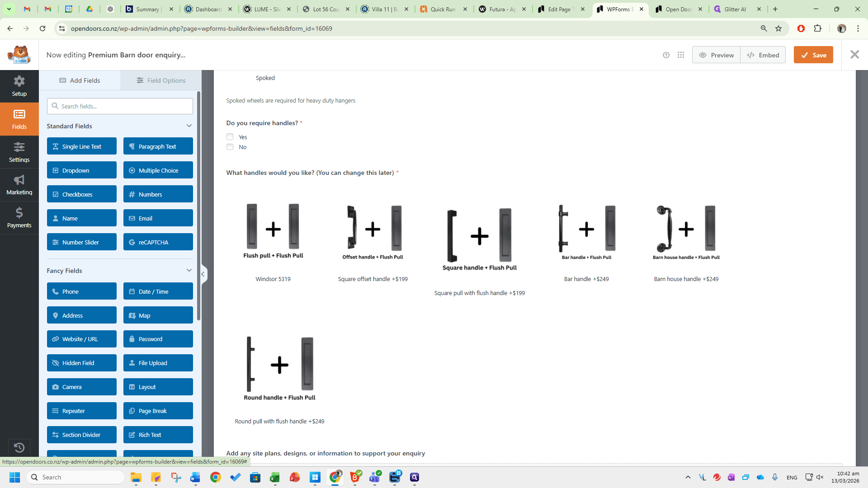This screenshot has height=488, width=868.
Task: Add a Multiple Choice field
Action: point(158,170)
